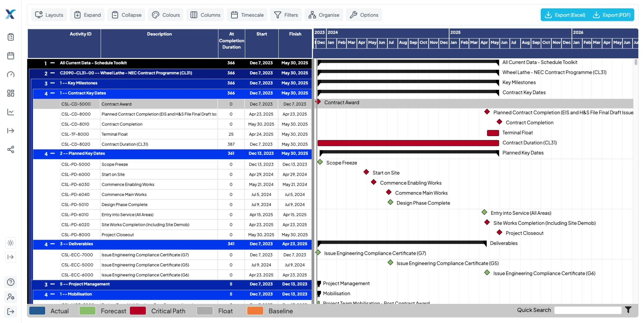Screen dimensions: 644x323
Task: Click the Layouts toolbar item
Action: [x=49, y=15]
